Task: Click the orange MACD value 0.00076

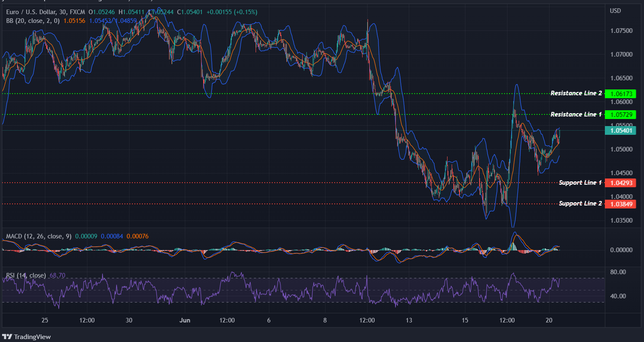Action: pyautogui.click(x=138, y=236)
